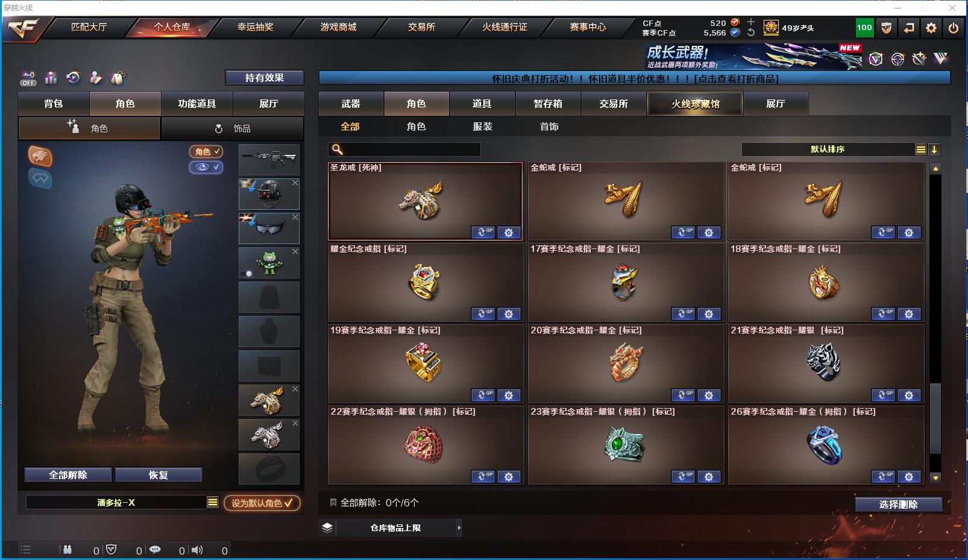Click the power exit icon
Image resolution: width=968 pixels, height=560 pixels.
(x=954, y=28)
